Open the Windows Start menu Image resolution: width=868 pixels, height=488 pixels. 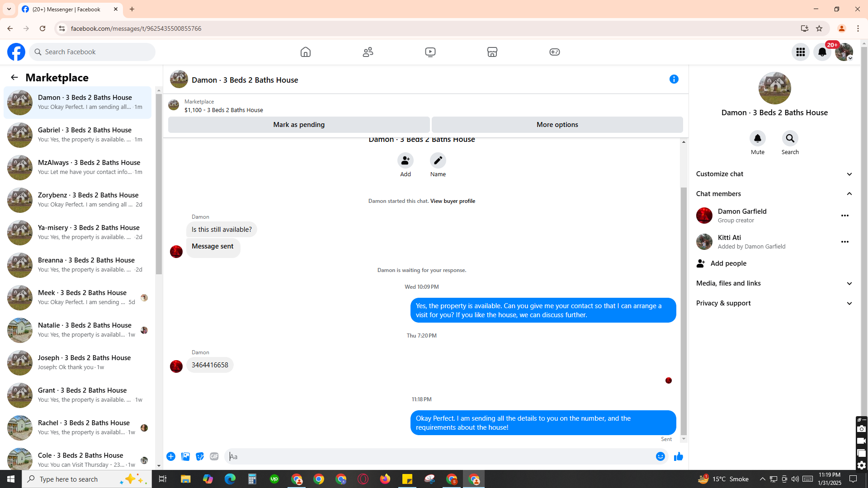click(11, 479)
